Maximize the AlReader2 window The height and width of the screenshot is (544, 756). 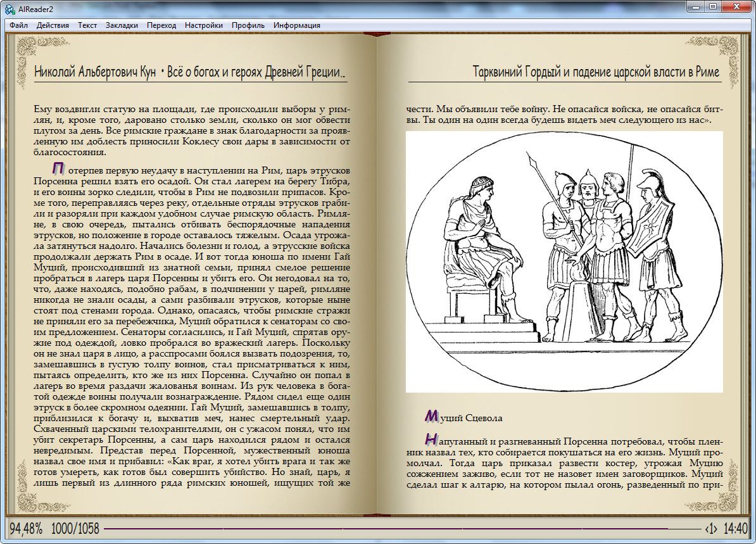pos(712,7)
